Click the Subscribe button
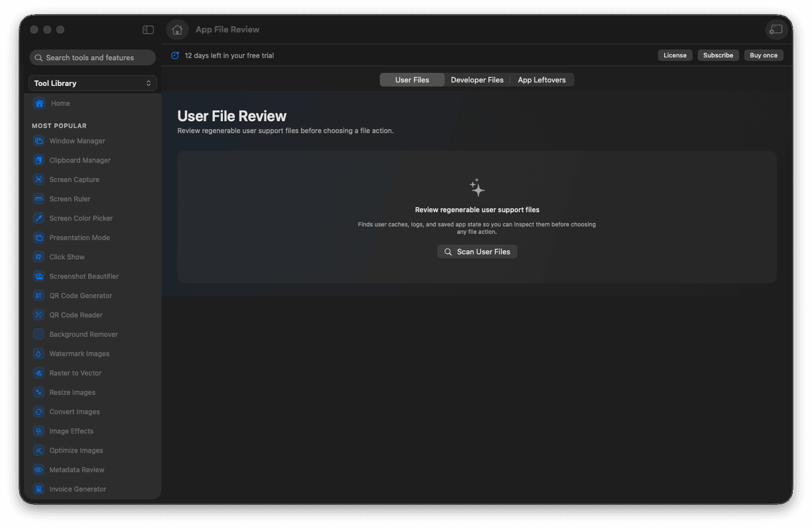 (718, 55)
